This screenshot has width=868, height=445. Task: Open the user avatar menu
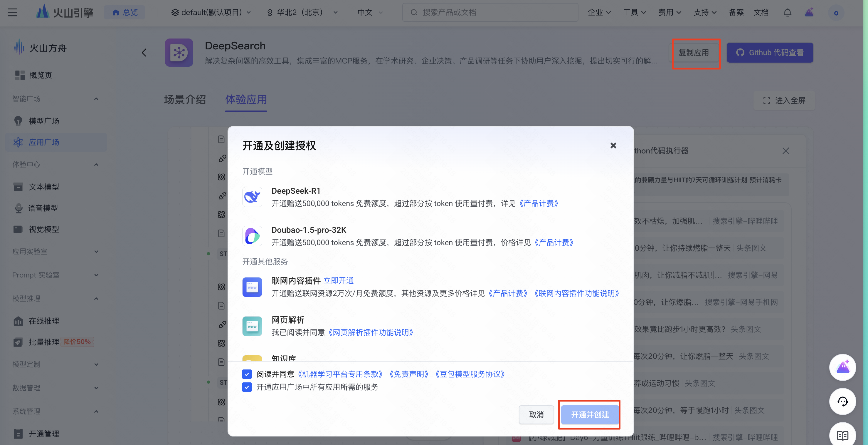coord(836,13)
